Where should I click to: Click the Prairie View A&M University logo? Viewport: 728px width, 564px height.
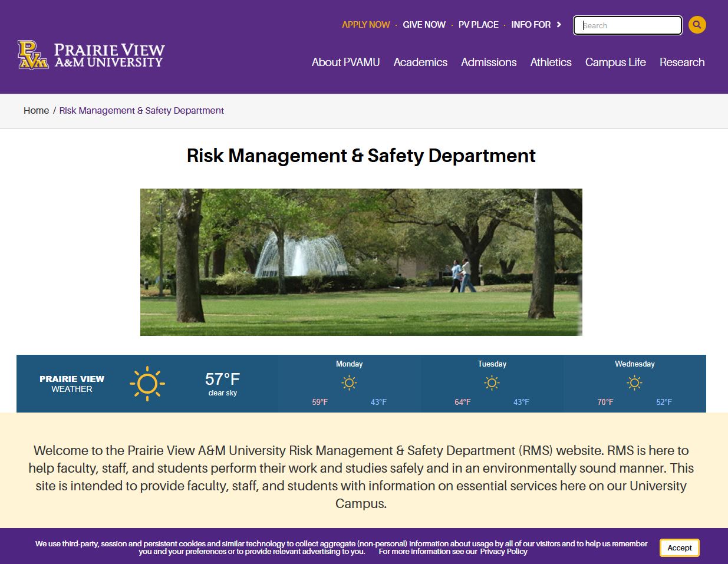point(91,55)
